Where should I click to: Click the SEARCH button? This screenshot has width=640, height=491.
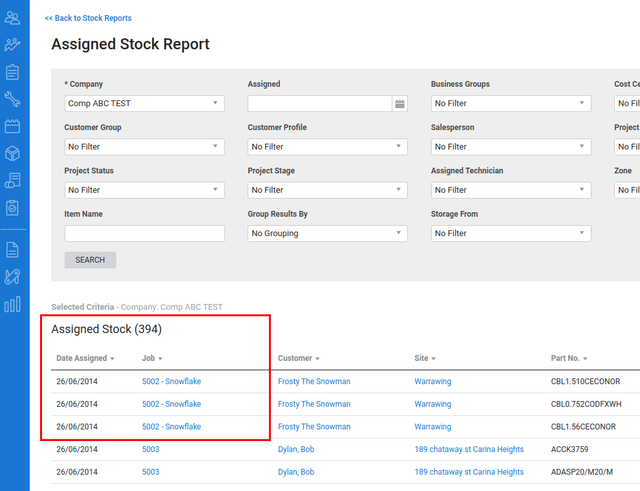[x=90, y=260]
